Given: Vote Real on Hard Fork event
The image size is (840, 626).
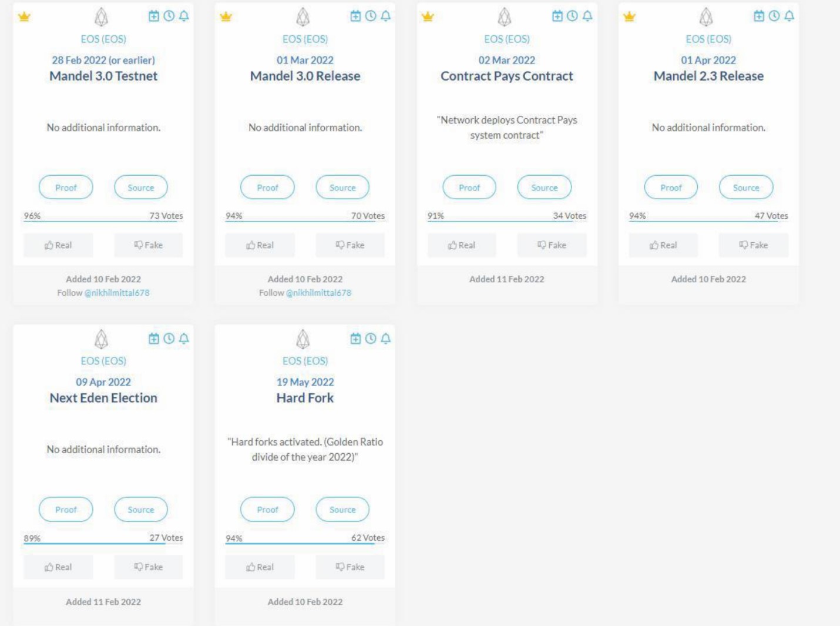Looking at the screenshot, I should (260, 567).
